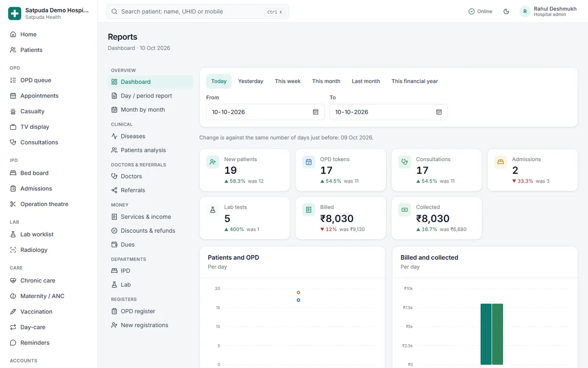Click the Vaccination syringe icon
Image resolution: width=588 pixels, height=368 pixels.
pyautogui.click(x=13, y=311)
